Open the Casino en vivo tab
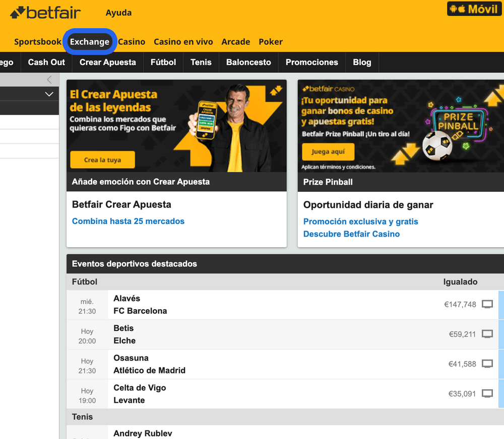Screen dimensions: 504x439 [183, 42]
